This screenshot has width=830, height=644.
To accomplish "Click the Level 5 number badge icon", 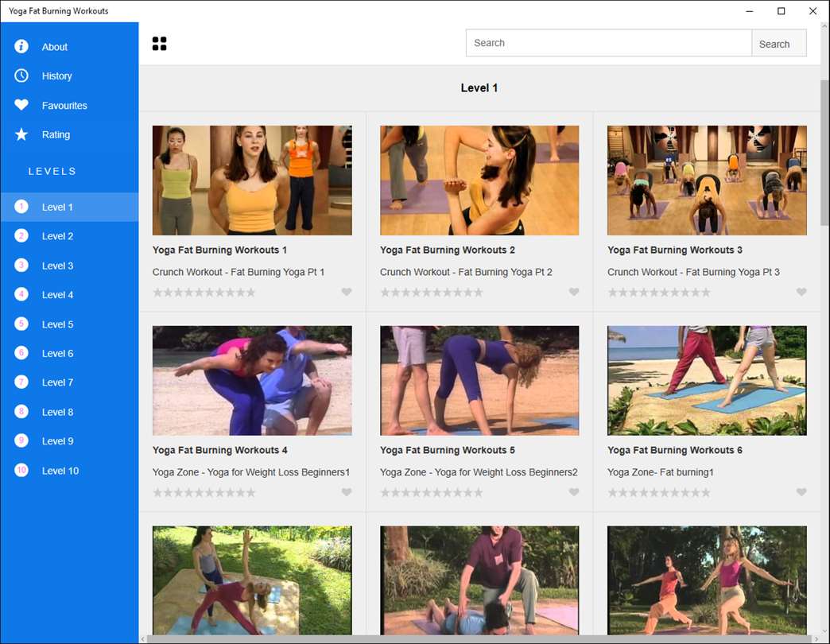I will click(x=21, y=324).
